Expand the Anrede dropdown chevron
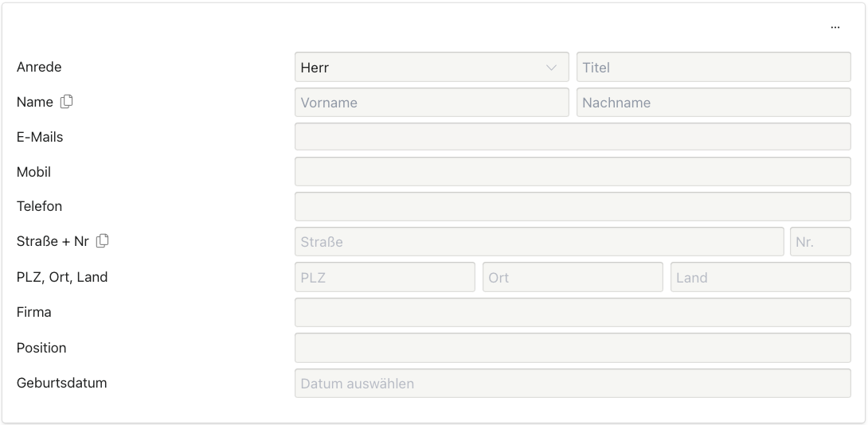868x425 pixels. tap(551, 68)
